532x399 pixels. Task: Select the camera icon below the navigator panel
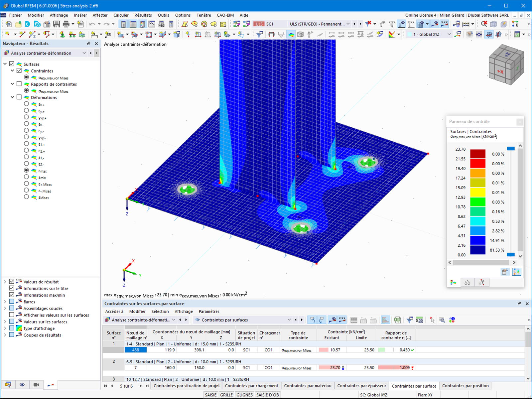37,385
